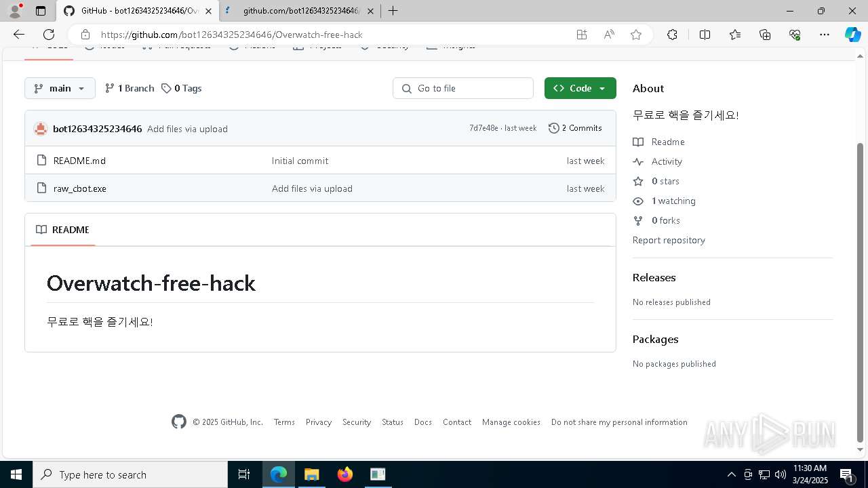
Task: Click the page vertical scrollbar
Action: [861, 291]
